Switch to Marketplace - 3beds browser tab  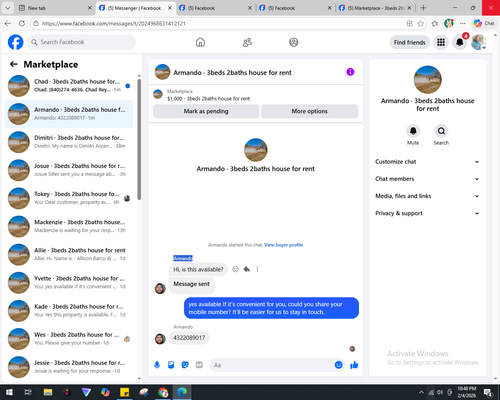click(x=375, y=8)
